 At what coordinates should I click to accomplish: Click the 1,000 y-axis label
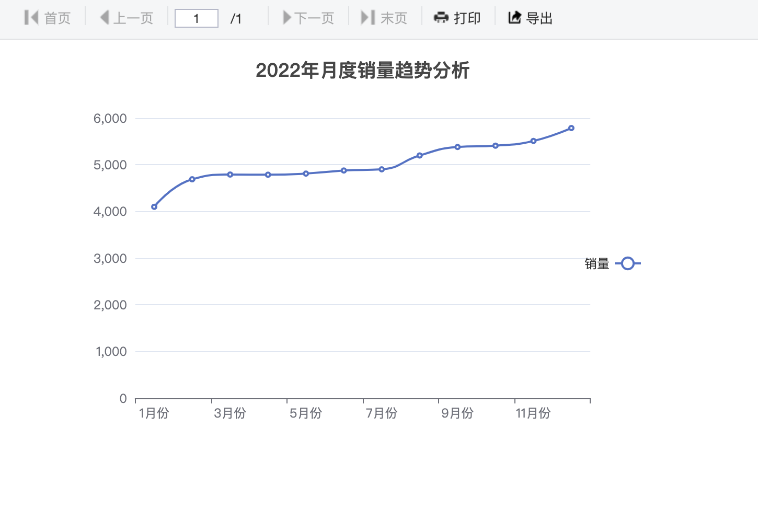click(x=111, y=352)
